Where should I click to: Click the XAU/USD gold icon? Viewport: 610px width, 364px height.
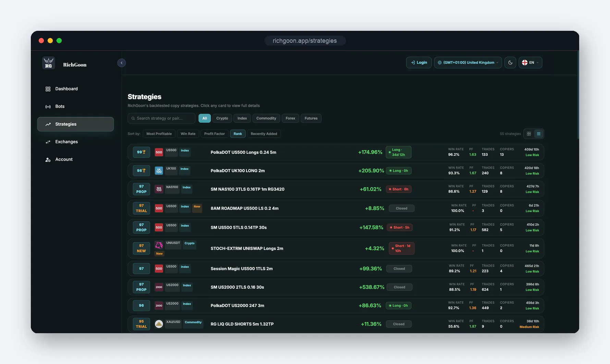click(159, 324)
